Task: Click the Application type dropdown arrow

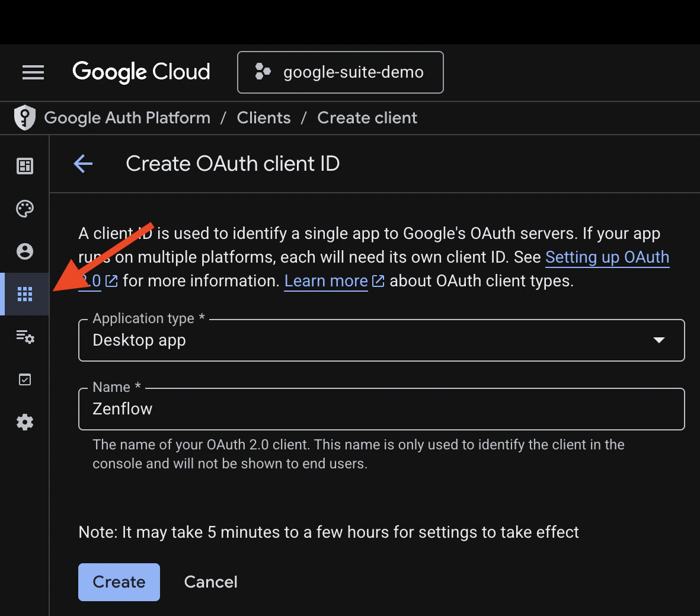Action: (x=659, y=340)
